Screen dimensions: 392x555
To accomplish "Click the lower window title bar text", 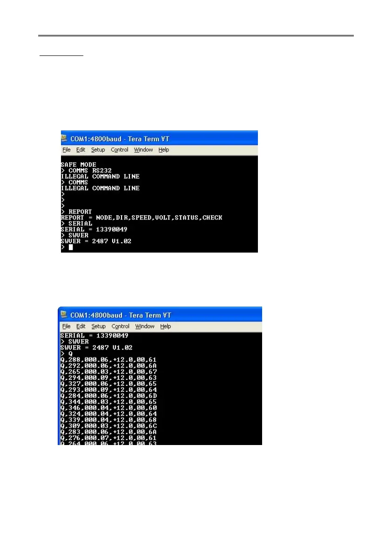I will [121, 315].
